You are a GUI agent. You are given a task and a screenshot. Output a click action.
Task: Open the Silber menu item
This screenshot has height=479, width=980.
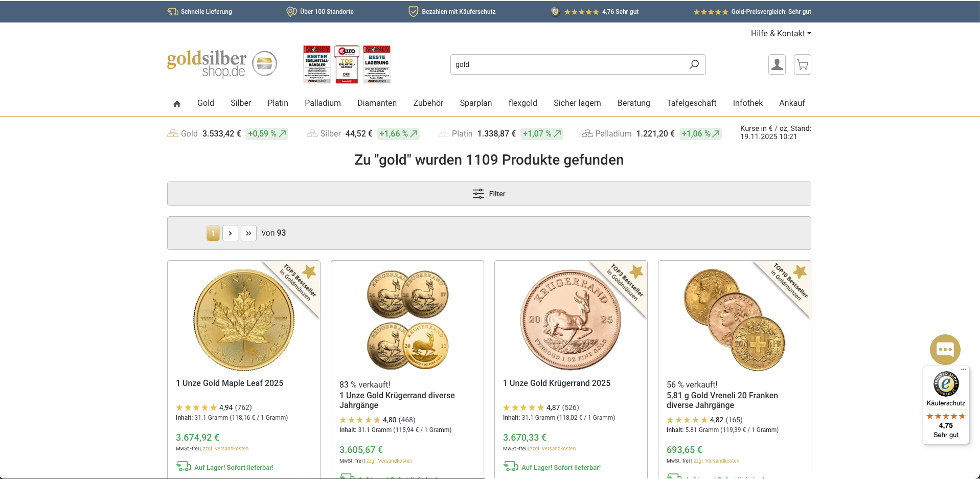click(x=241, y=103)
